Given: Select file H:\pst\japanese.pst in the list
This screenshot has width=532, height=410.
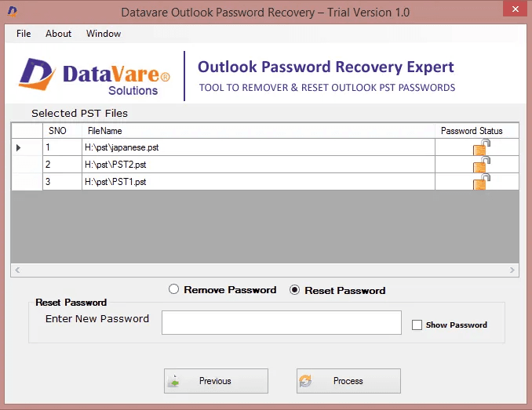Looking at the screenshot, I should click(258, 147).
